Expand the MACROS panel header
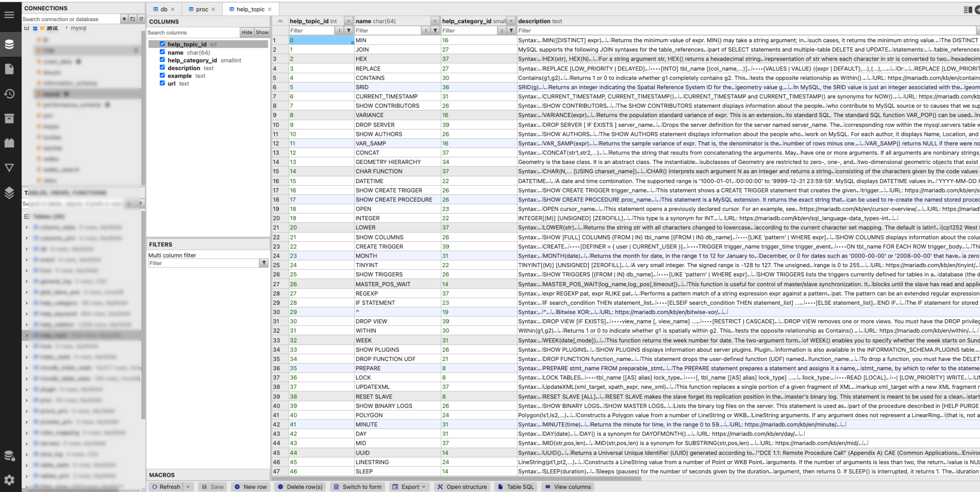Image resolution: width=980 pixels, height=492 pixels. 208,475
